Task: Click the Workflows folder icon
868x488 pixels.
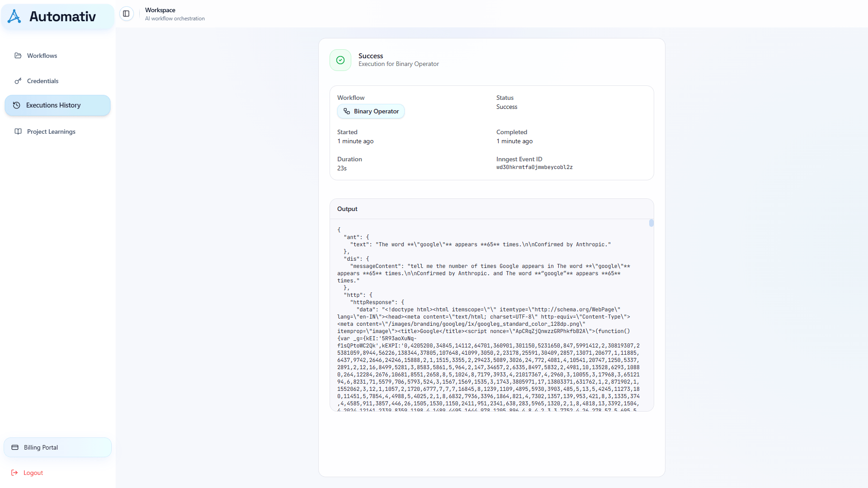Action: click(x=18, y=56)
